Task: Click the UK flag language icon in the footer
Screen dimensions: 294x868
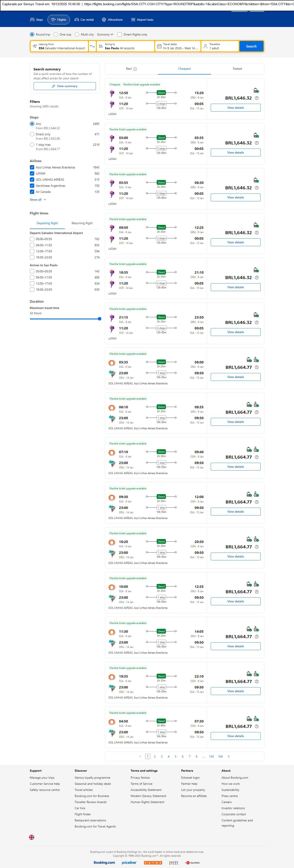Action: pos(32,837)
